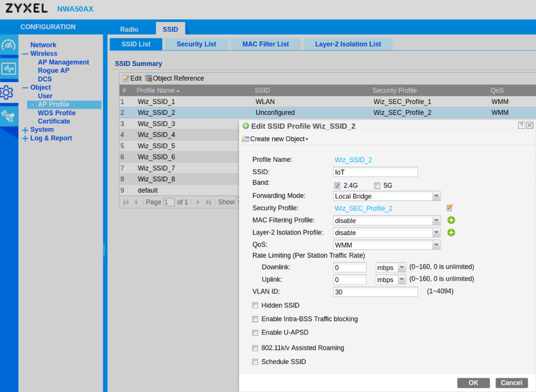
Task: Open Wiz_SEC_Profile_2 security profile link
Action: click(x=363, y=208)
